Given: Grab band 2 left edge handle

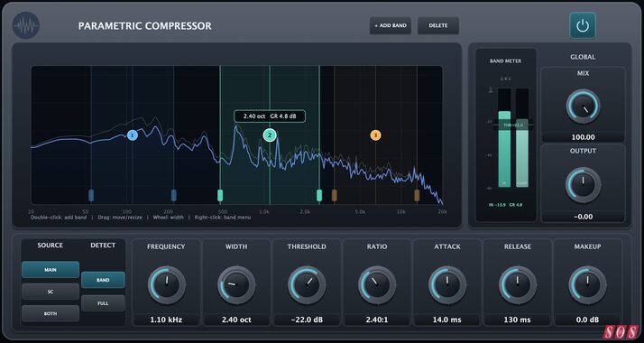Looking at the screenshot, I should tap(220, 195).
